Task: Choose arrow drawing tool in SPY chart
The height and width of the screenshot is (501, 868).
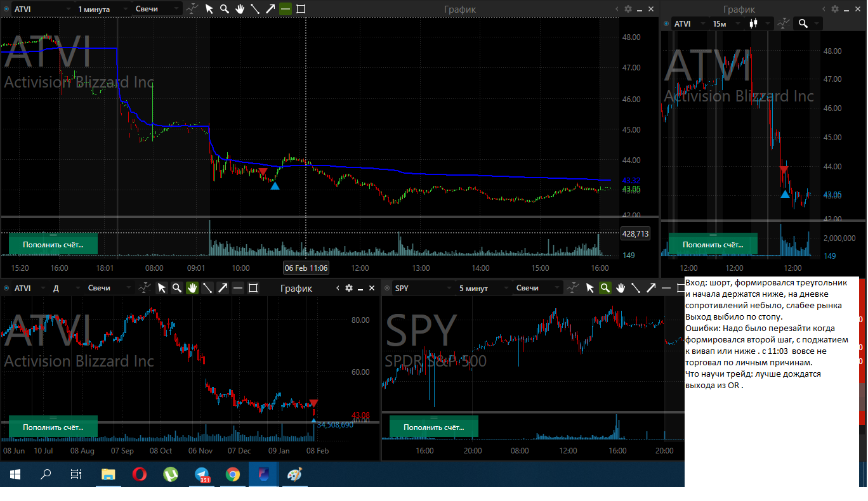Action: coord(651,288)
